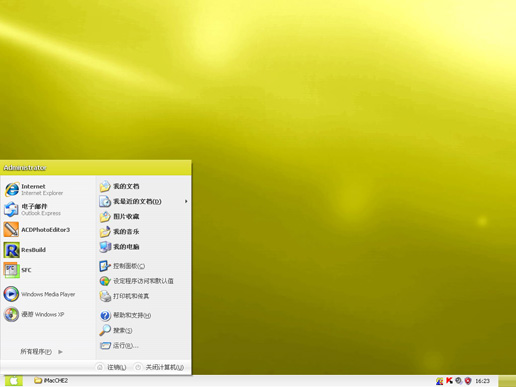Open the SFC program icon
The image size is (516, 387).
point(11,270)
